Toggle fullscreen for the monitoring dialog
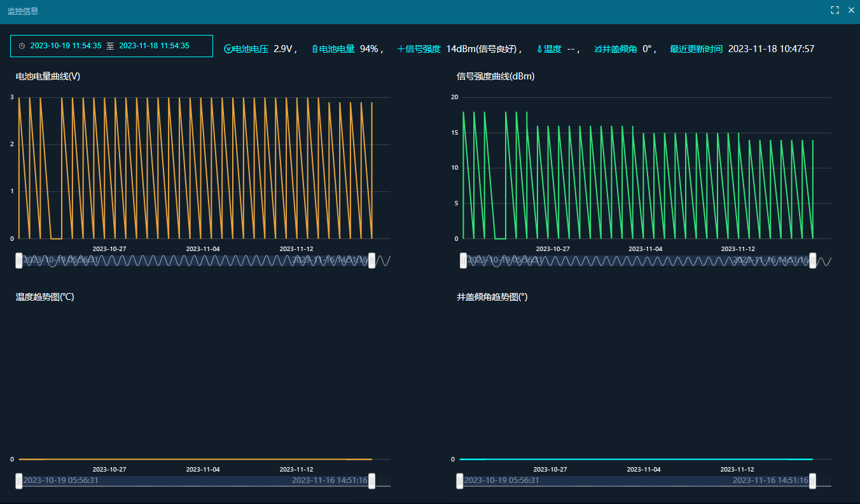The height and width of the screenshot is (504, 860). 835,10
